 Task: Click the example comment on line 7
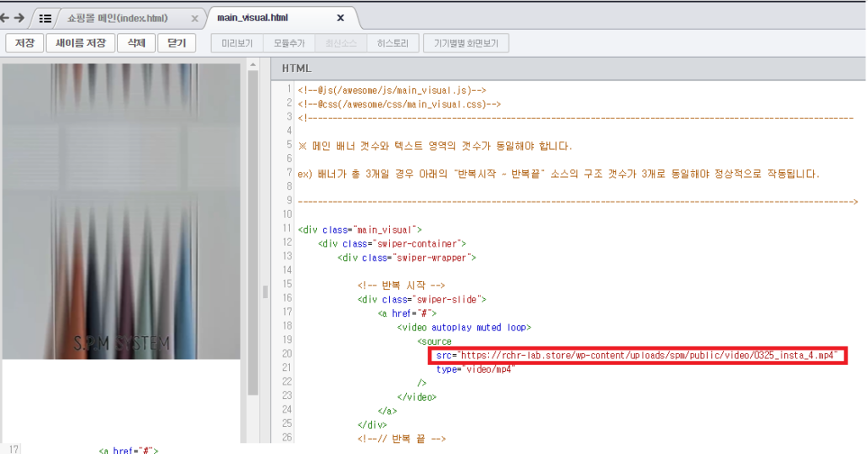pyautogui.click(x=559, y=174)
